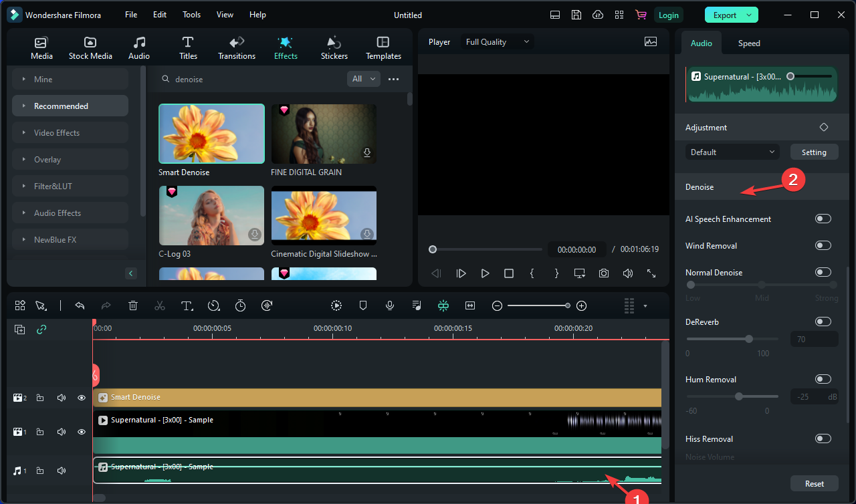Open the shopping cart icon
Screen dimensions: 856x504
(x=641, y=15)
